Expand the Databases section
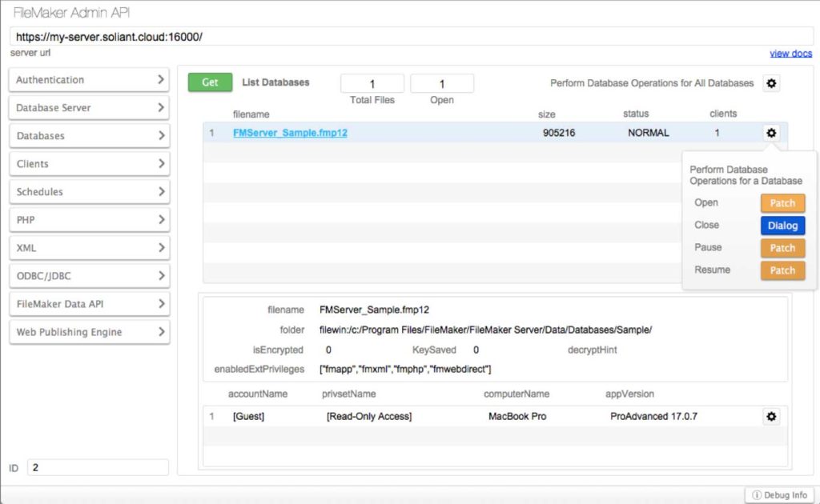 [x=88, y=135]
